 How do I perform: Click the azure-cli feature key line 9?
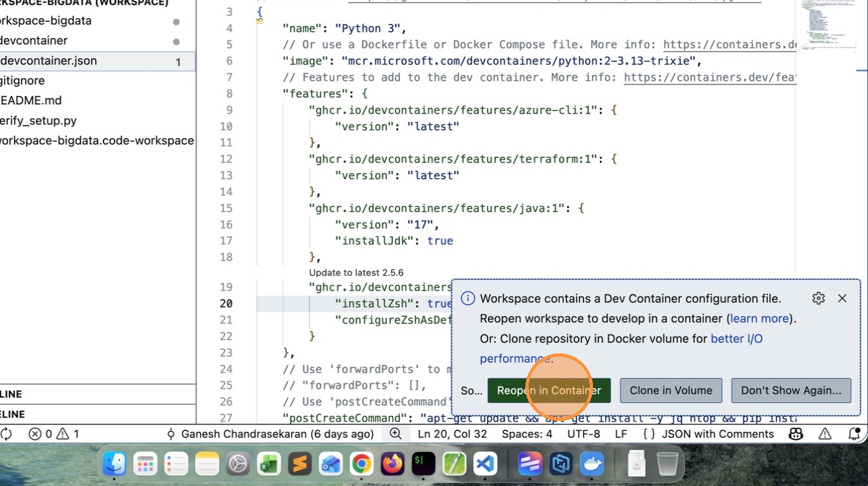coord(453,110)
